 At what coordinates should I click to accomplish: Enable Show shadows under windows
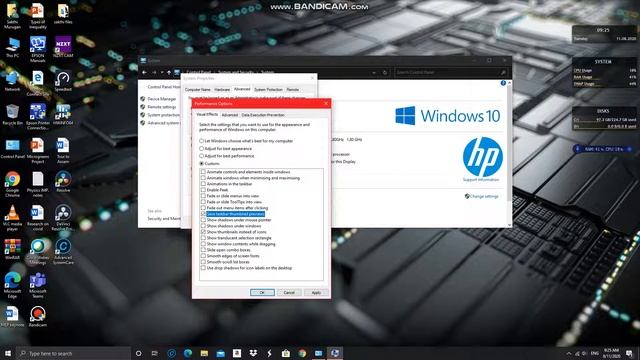click(203, 226)
